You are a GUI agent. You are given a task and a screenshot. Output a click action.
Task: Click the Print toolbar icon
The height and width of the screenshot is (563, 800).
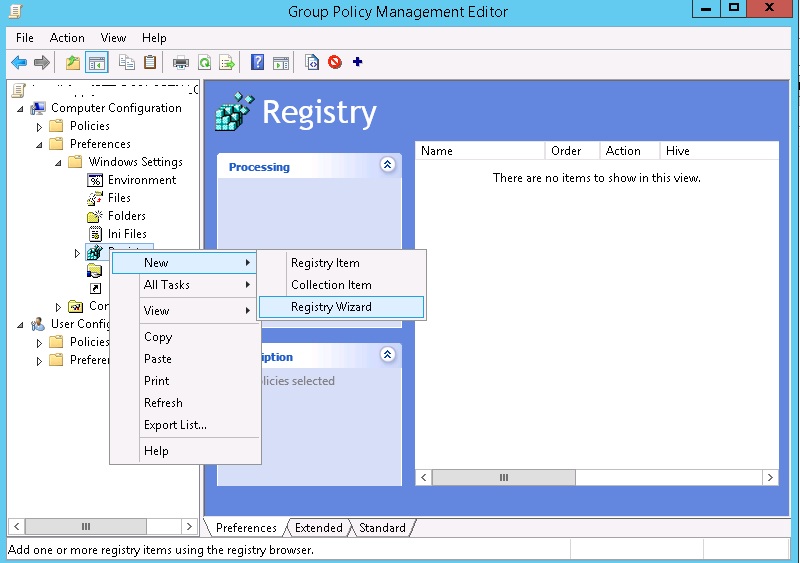[x=181, y=62]
